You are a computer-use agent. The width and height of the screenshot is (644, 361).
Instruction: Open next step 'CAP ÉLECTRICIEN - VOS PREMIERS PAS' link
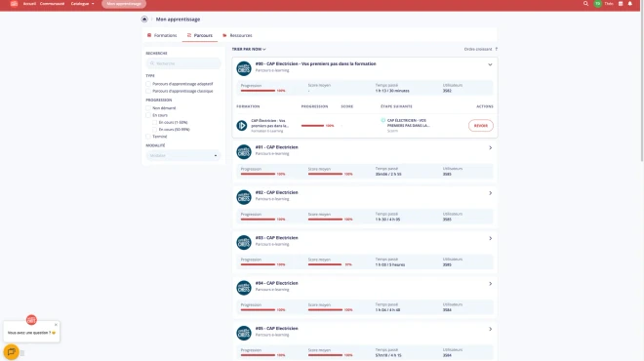pos(408,123)
